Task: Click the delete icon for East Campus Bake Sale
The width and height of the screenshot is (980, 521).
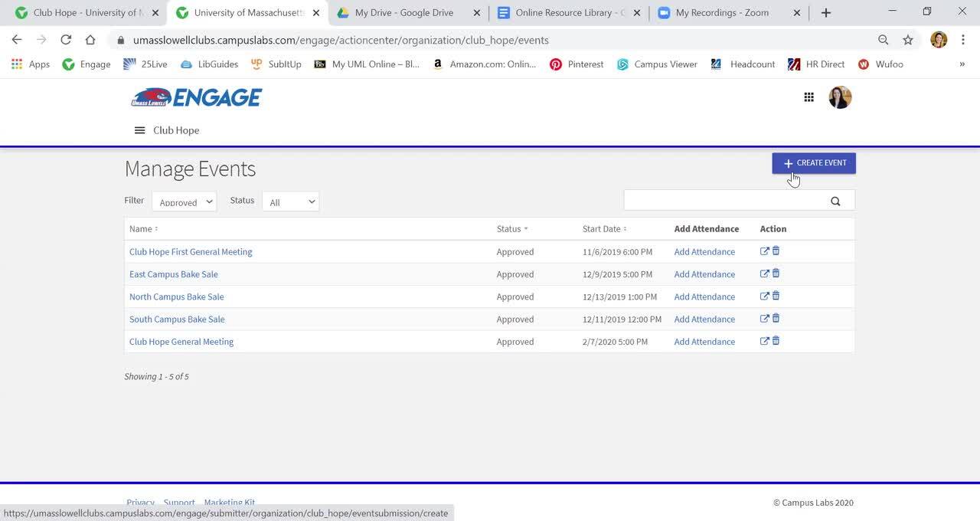Action: tap(776, 274)
